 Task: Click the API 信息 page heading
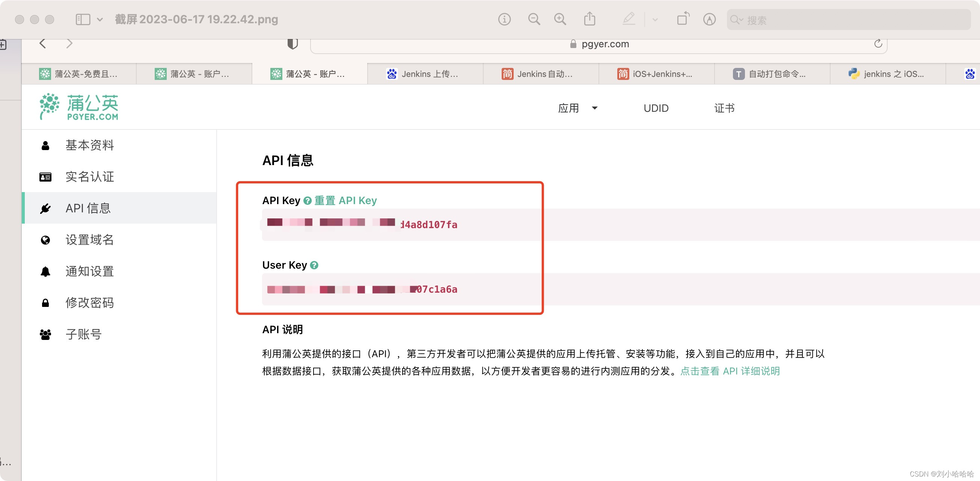tap(288, 161)
